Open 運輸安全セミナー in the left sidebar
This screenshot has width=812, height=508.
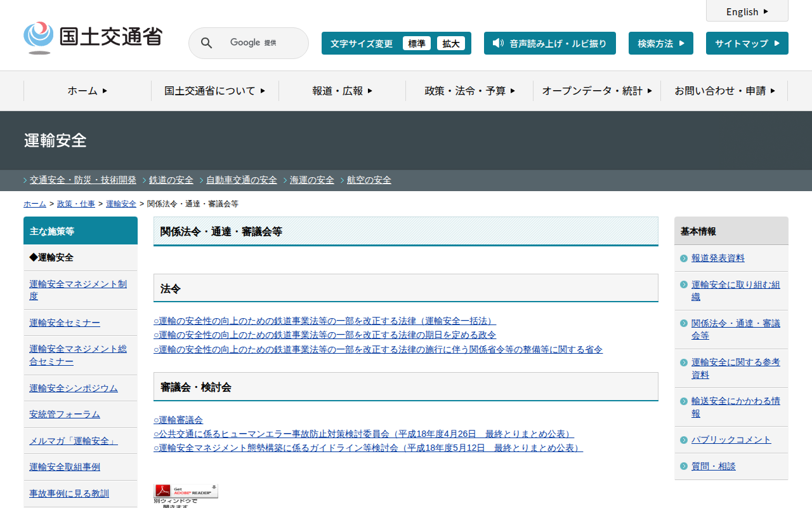[65, 323]
